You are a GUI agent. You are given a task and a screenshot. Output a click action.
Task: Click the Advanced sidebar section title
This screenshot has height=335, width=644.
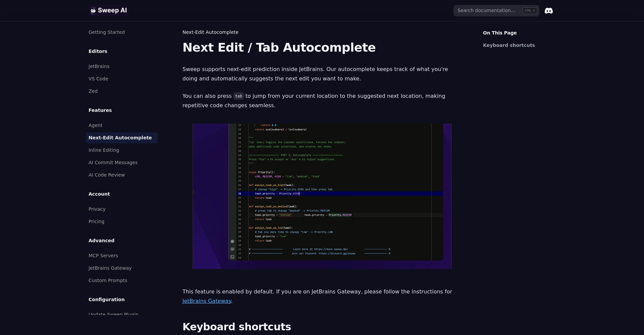[101, 241]
